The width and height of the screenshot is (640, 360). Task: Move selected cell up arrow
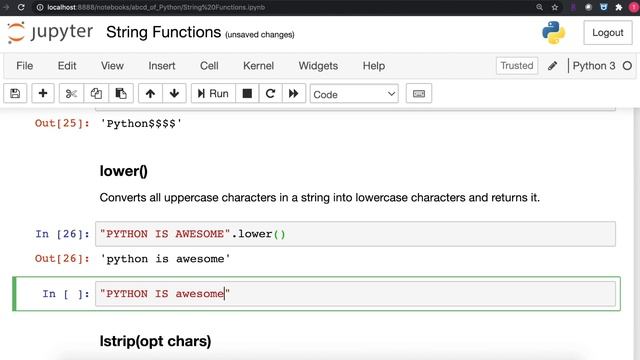coord(150,93)
